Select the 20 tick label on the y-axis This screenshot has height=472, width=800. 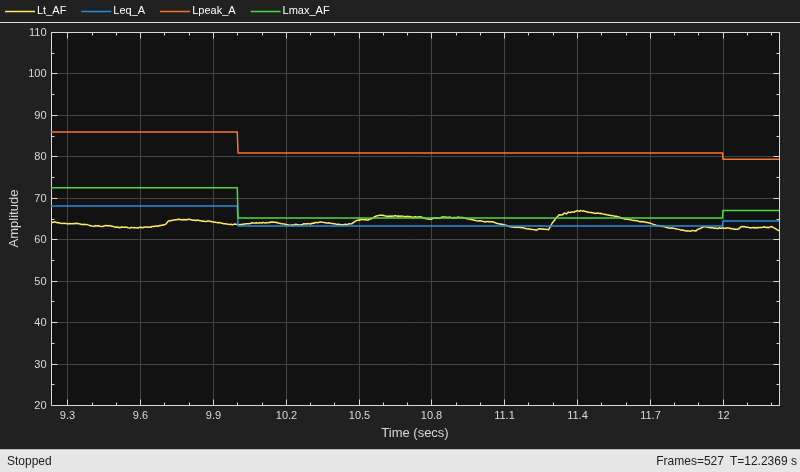[40, 405]
